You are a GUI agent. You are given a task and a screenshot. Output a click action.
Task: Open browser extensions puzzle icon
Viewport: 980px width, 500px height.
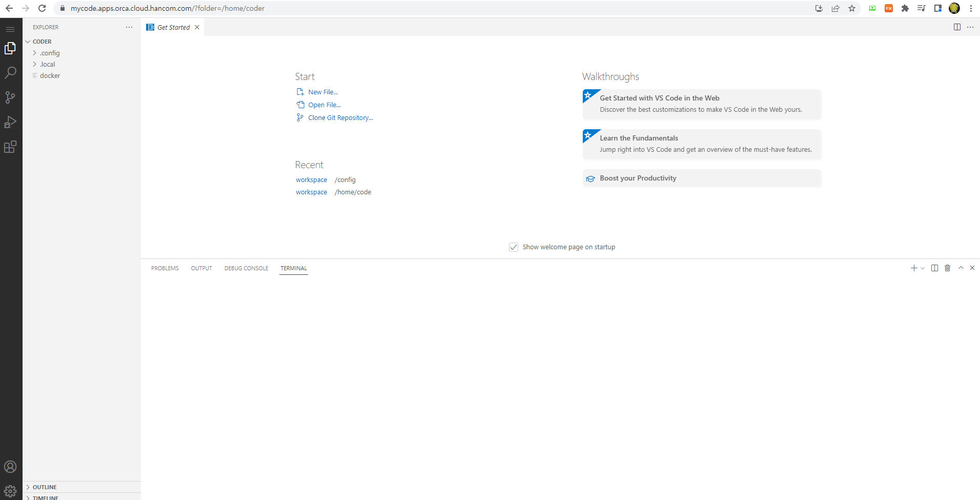905,8
